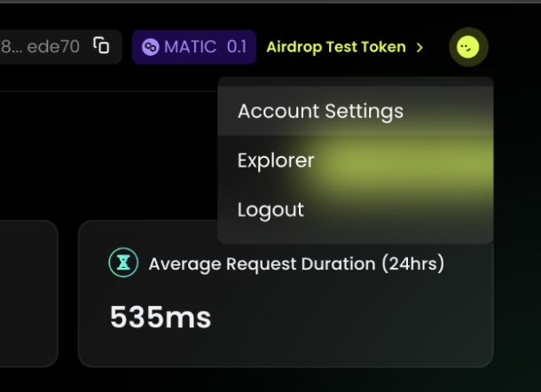This screenshot has width=541, height=392.
Task: Click the Airdrop Test Token link
Action: pos(336,47)
